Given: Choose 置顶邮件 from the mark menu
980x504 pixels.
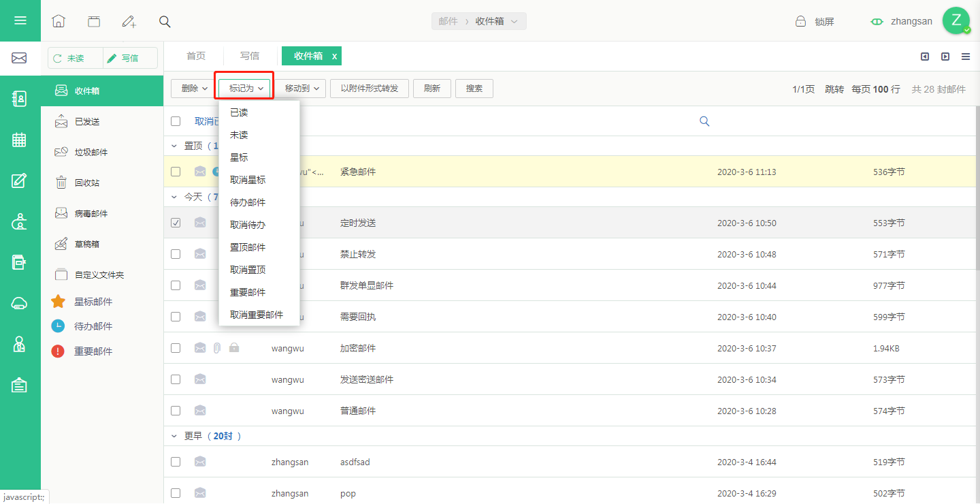Looking at the screenshot, I should click(259, 247).
